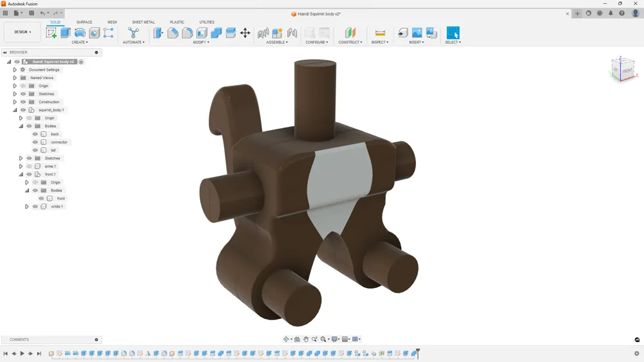644x362 pixels.
Task: Open the Orbit navigation tool
Action: pyautogui.click(x=287, y=339)
